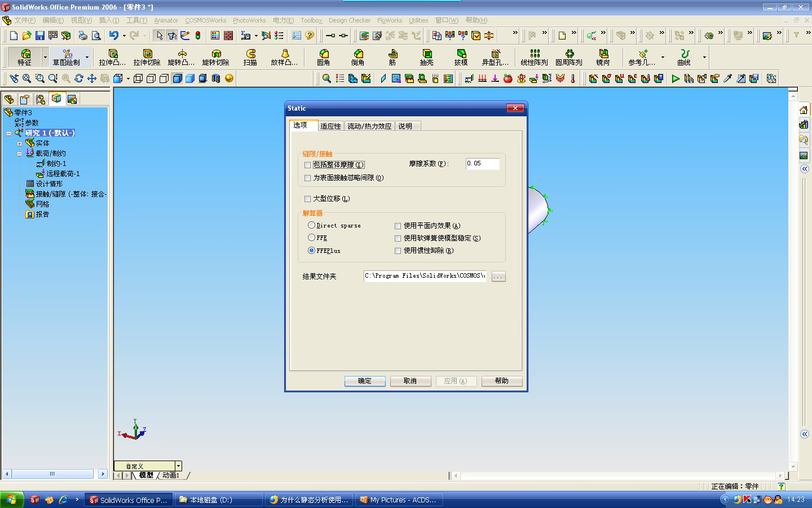Select the 拉伸切除 extruded cut tool

[147, 57]
